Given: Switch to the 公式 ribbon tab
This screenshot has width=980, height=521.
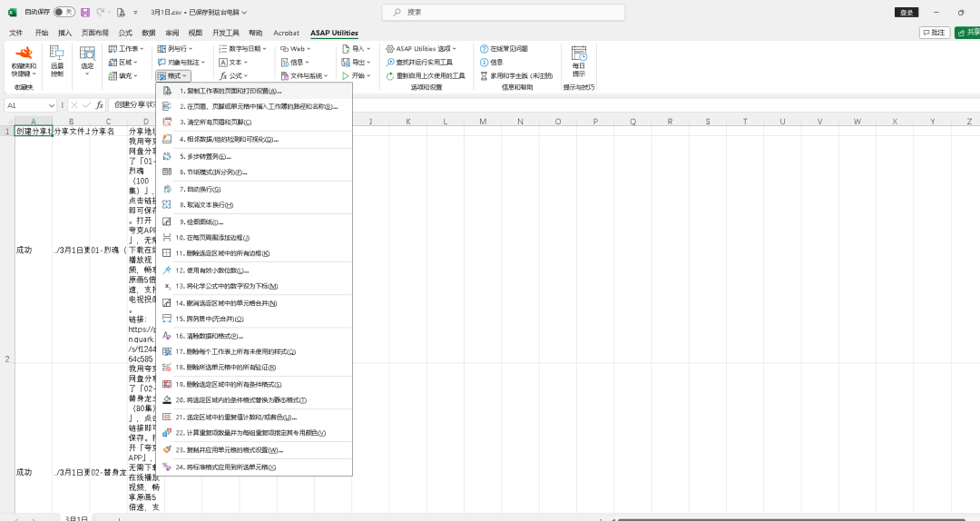Looking at the screenshot, I should (x=125, y=34).
